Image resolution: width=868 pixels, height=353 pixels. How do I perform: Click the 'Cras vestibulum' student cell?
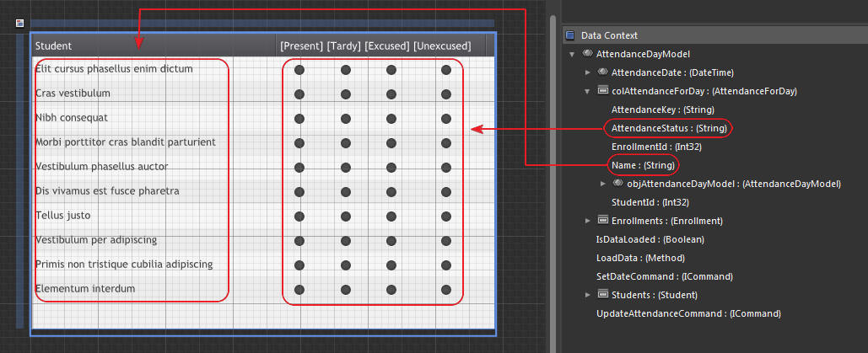(73, 93)
